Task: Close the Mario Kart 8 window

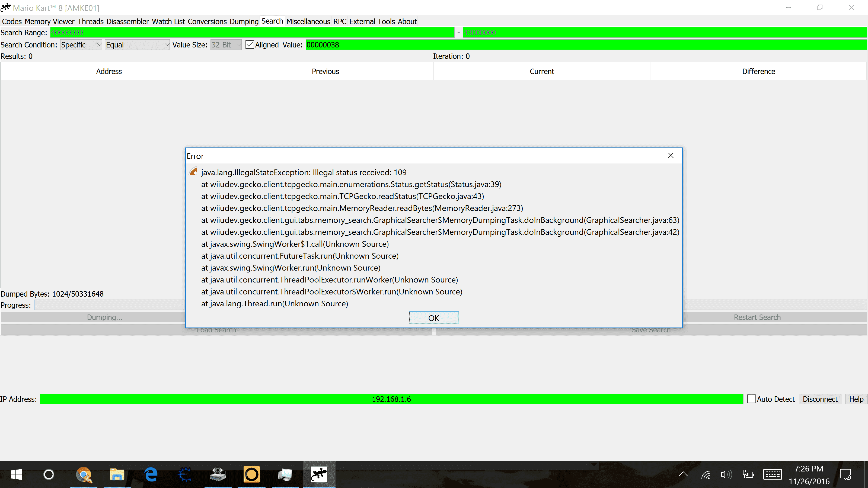Action: pos(851,7)
